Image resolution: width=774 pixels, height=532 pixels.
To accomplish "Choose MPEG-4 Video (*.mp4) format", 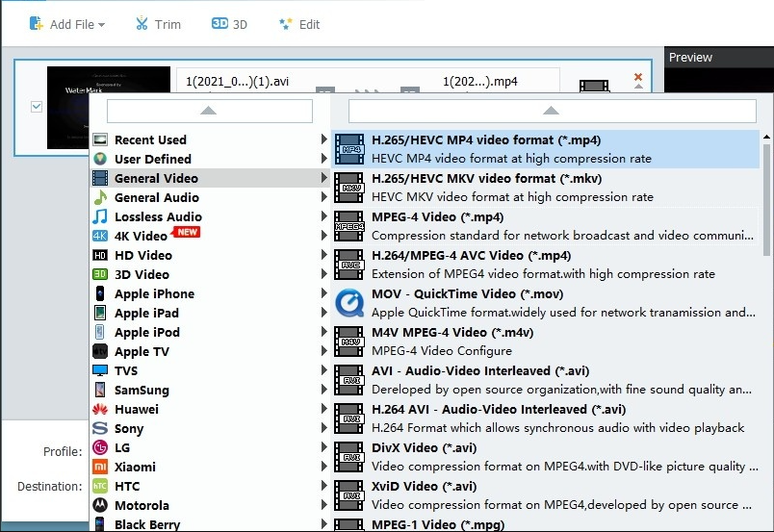I will tap(546, 226).
